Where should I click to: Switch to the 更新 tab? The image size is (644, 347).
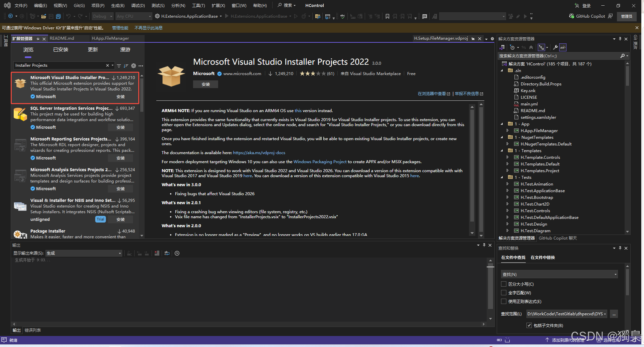pyautogui.click(x=93, y=49)
